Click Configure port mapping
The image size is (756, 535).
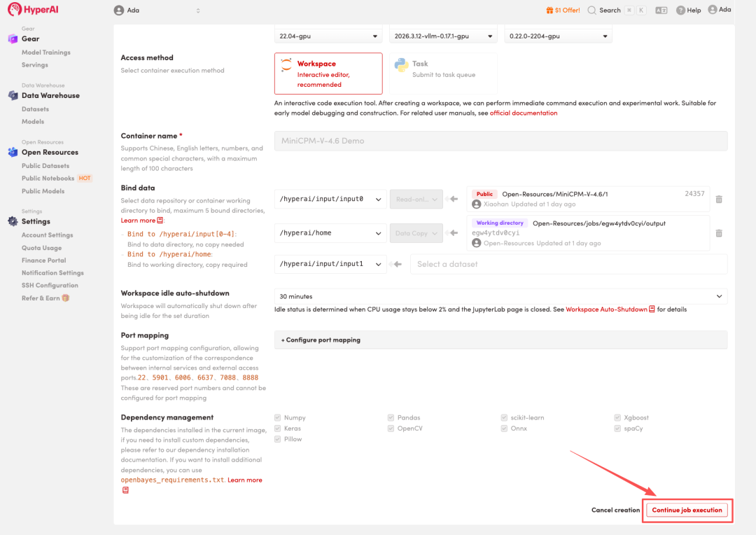click(x=501, y=340)
